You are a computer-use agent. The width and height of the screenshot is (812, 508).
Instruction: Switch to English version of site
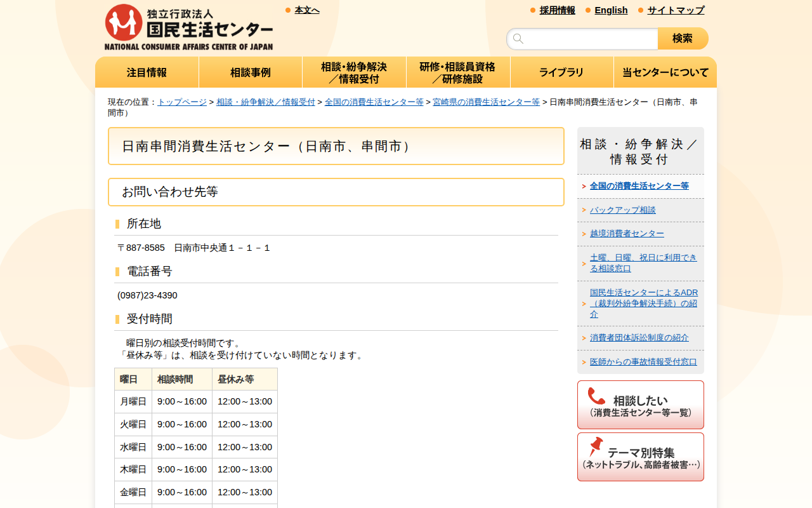tap(611, 10)
